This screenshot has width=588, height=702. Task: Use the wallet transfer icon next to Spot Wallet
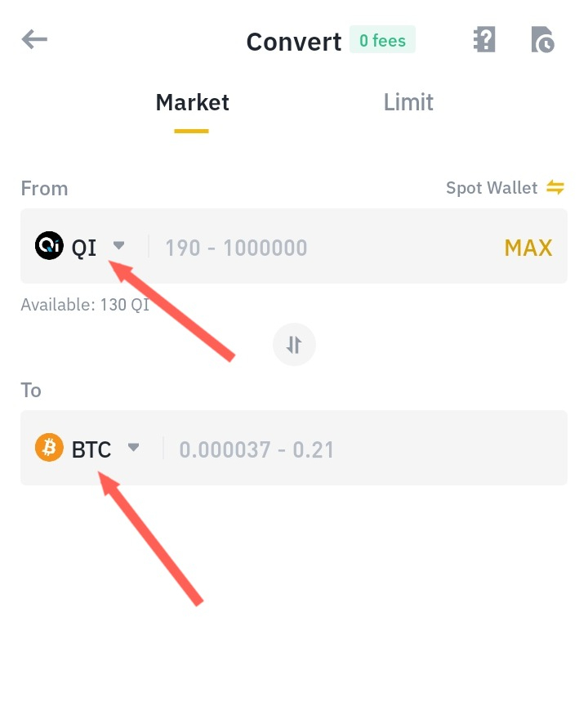(x=556, y=187)
